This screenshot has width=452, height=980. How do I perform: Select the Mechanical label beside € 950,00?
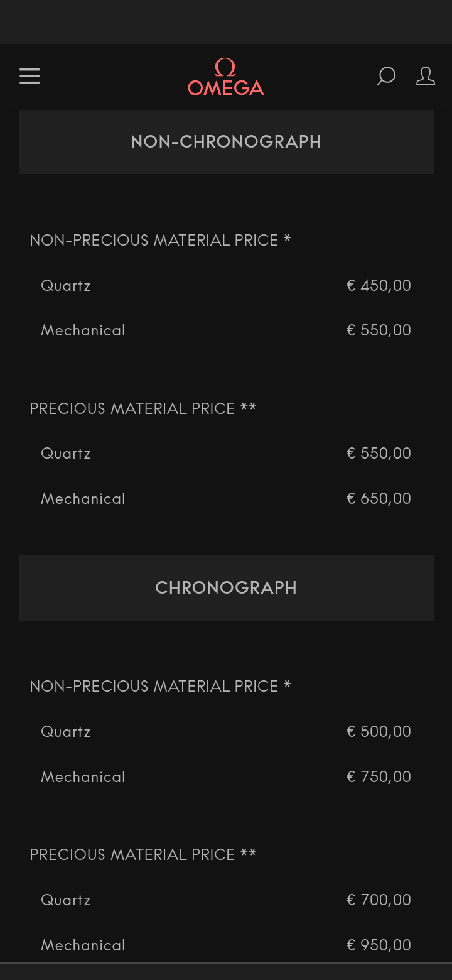83,945
